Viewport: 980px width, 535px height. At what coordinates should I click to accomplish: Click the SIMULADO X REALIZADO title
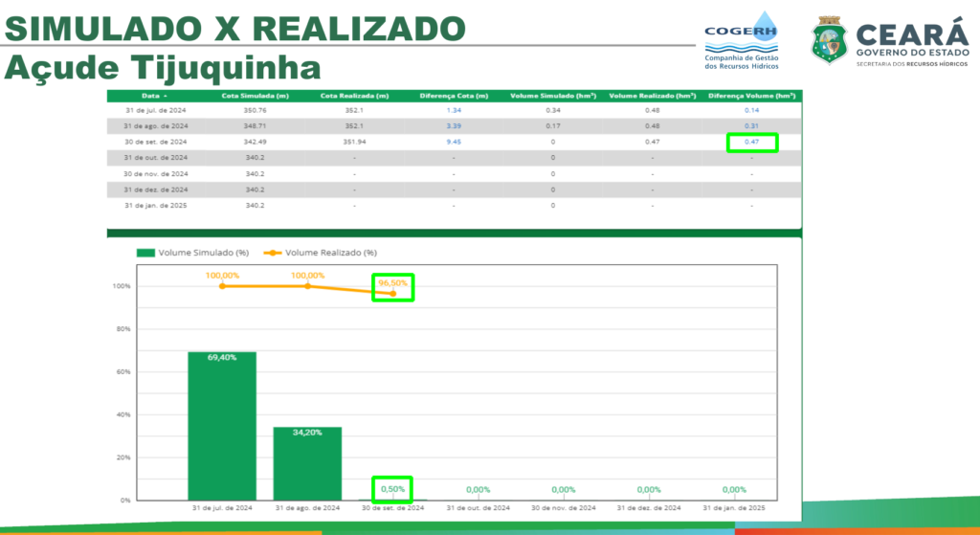[x=235, y=28]
